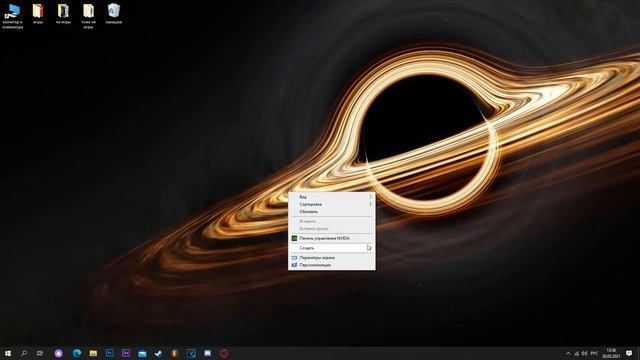Choose 'Обновить' in the context menu
The width and height of the screenshot is (640, 360).
click(x=332, y=212)
